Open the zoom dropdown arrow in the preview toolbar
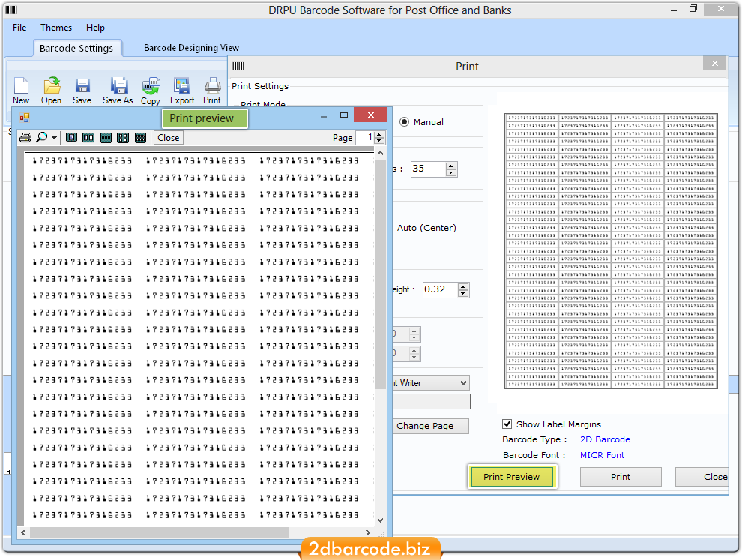742x560 pixels. click(x=55, y=138)
